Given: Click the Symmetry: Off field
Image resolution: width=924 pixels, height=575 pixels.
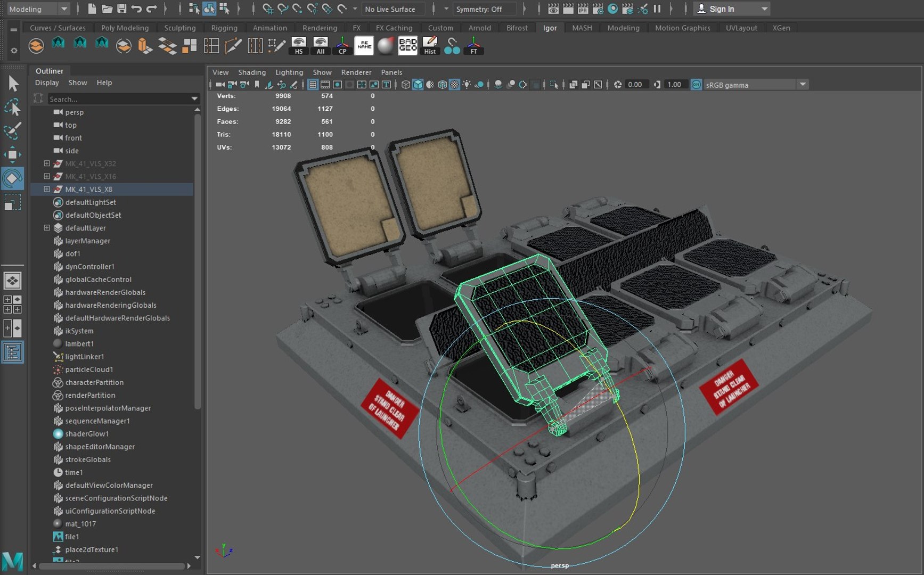Looking at the screenshot, I should (x=484, y=9).
